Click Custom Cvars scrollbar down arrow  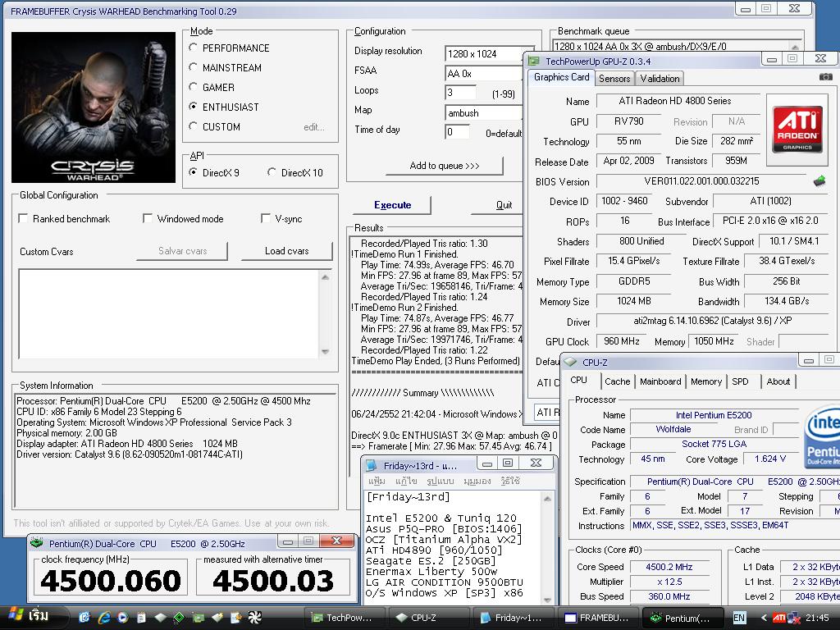click(325, 352)
